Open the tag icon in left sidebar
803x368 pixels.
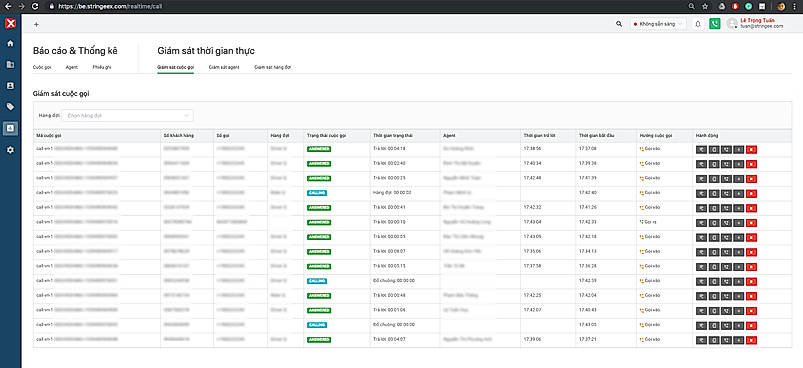pyautogui.click(x=10, y=106)
